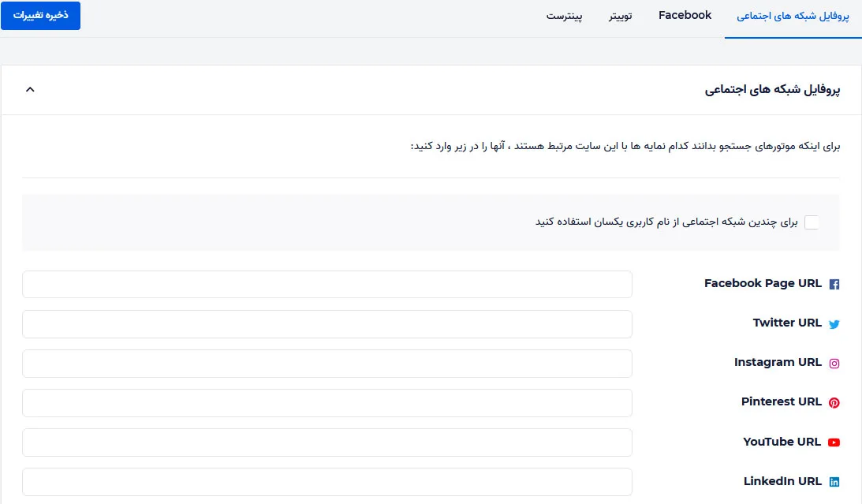
Task: Focus the Facebook Page URL input field
Action: click(x=327, y=284)
